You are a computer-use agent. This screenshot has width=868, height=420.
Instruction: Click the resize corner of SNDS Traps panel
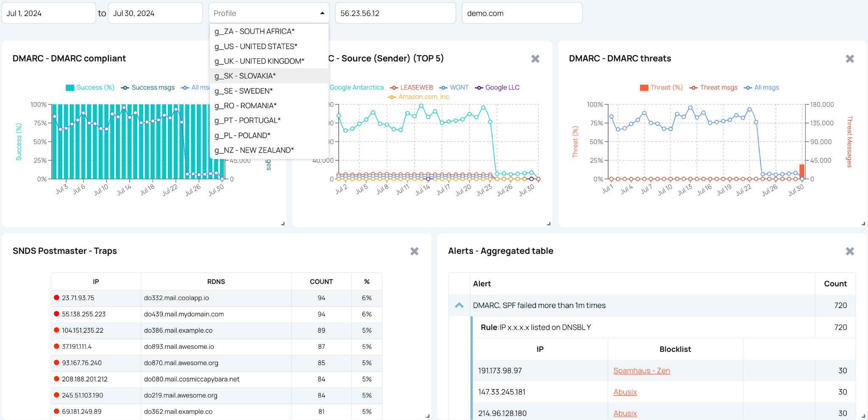tap(428, 416)
